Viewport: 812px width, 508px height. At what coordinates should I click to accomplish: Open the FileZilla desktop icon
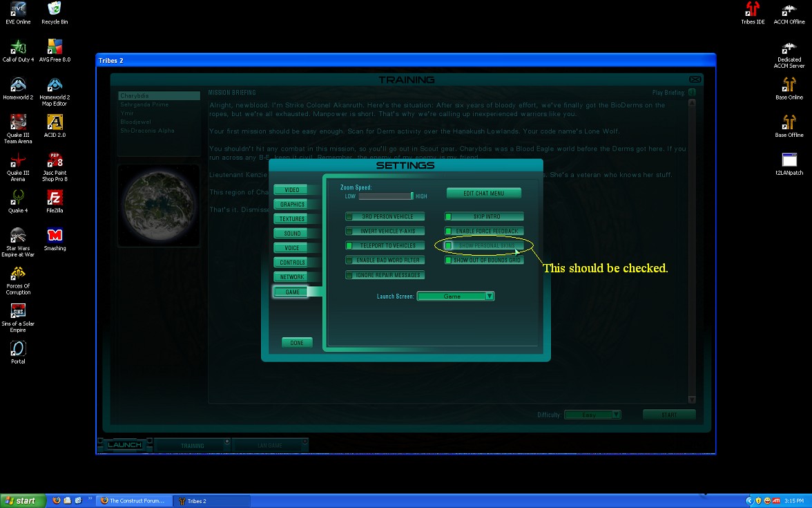click(55, 202)
